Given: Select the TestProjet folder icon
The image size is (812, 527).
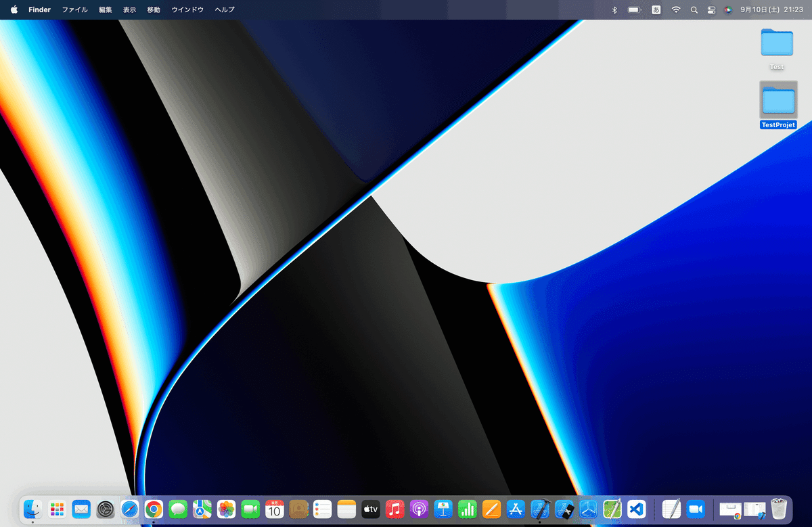Looking at the screenshot, I should pos(779,99).
